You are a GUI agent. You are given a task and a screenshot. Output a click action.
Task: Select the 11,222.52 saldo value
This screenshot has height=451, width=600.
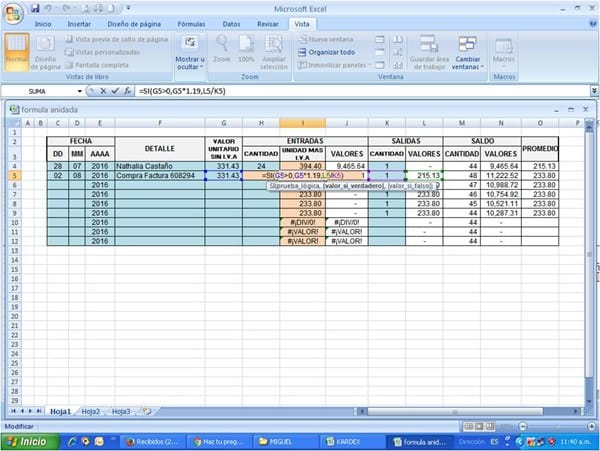coord(501,176)
